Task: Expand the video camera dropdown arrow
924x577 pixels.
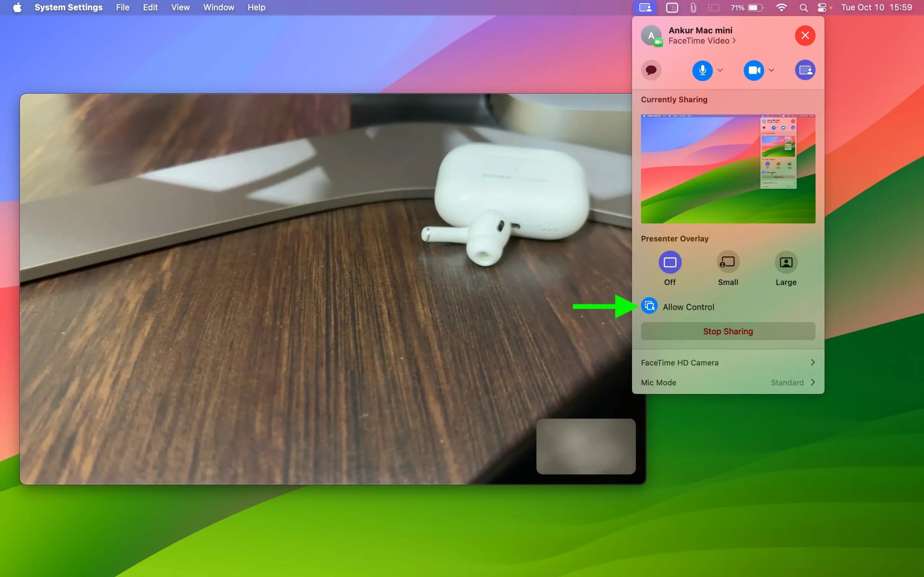Action: coord(772,70)
